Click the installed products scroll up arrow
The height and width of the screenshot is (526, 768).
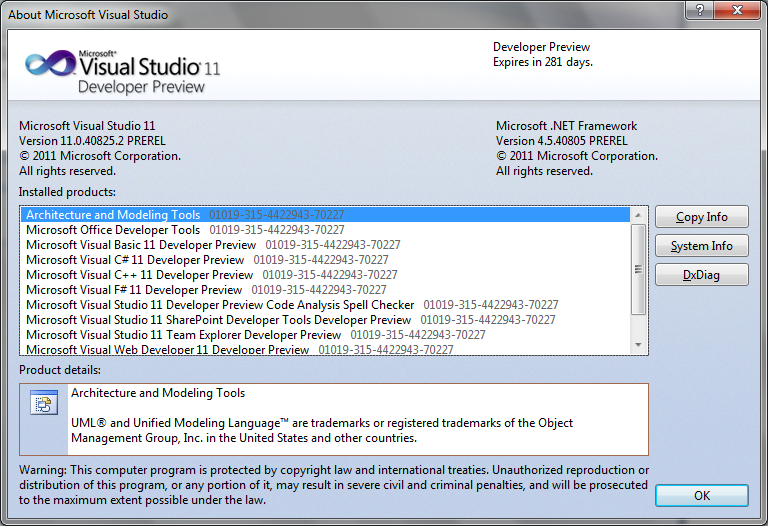pyautogui.click(x=638, y=215)
